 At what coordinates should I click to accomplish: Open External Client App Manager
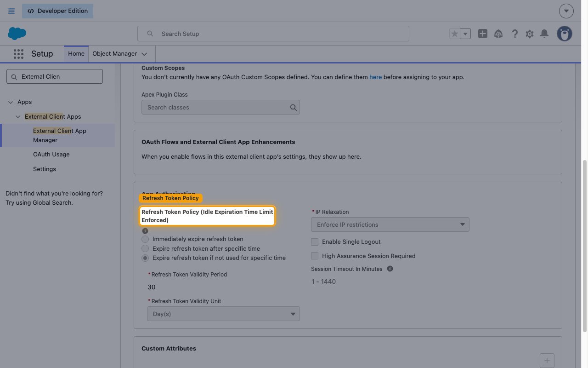pos(60,135)
